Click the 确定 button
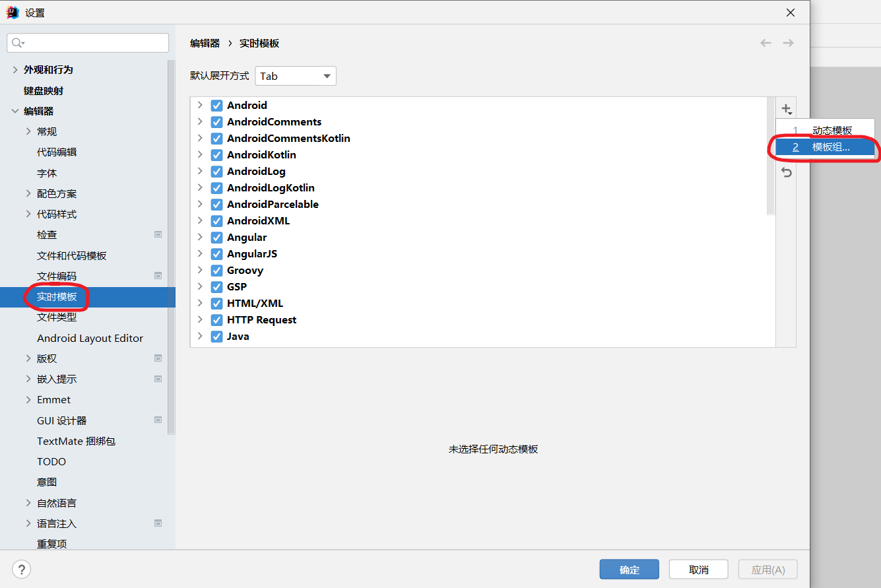This screenshot has width=881, height=588. 629,570
